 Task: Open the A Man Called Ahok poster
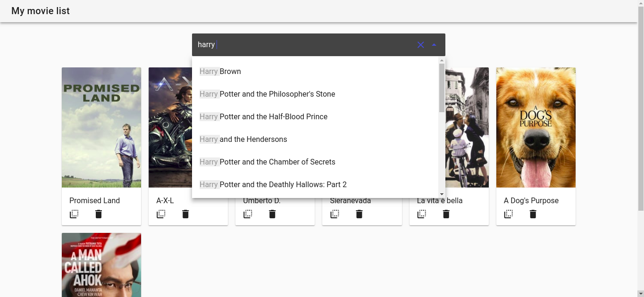pos(101,265)
